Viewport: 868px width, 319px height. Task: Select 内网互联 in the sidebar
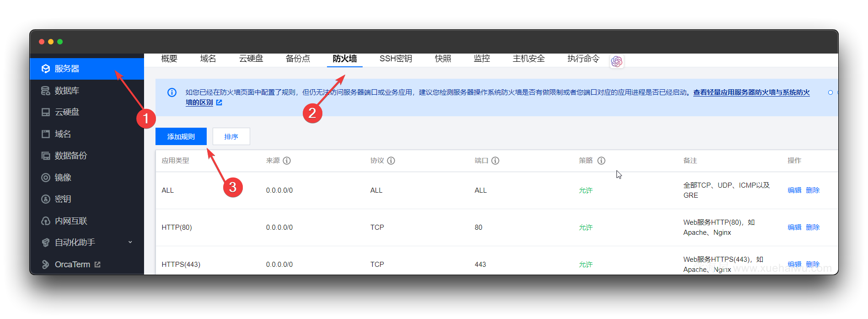click(87, 221)
